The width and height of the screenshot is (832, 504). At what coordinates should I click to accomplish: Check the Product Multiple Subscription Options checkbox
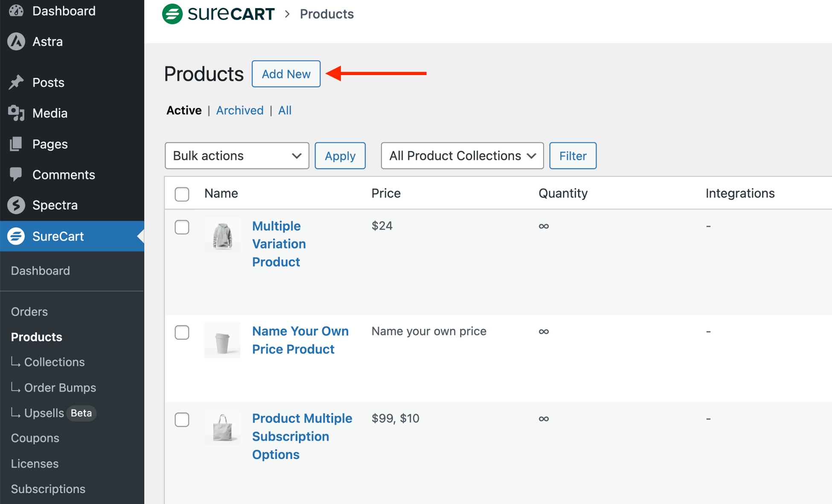click(182, 420)
